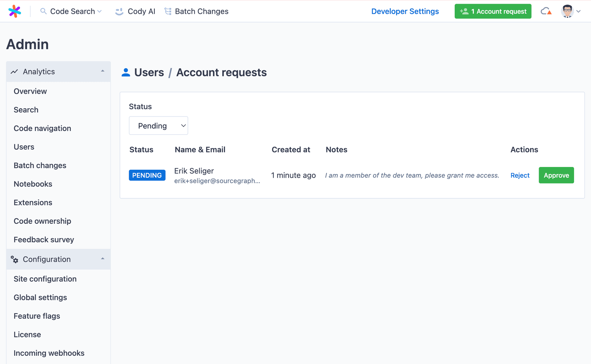This screenshot has width=591, height=364.
Task: Click the 'Name & Email' column header
Action: (200, 150)
